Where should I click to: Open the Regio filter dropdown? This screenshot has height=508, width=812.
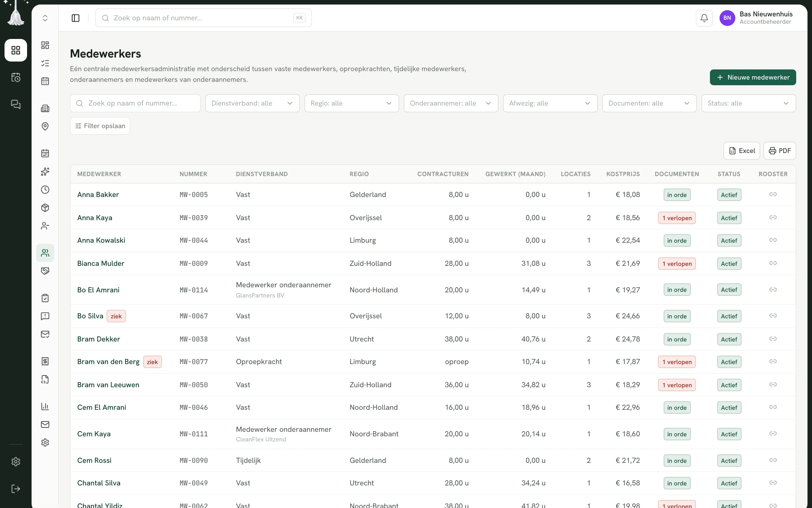click(x=352, y=103)
